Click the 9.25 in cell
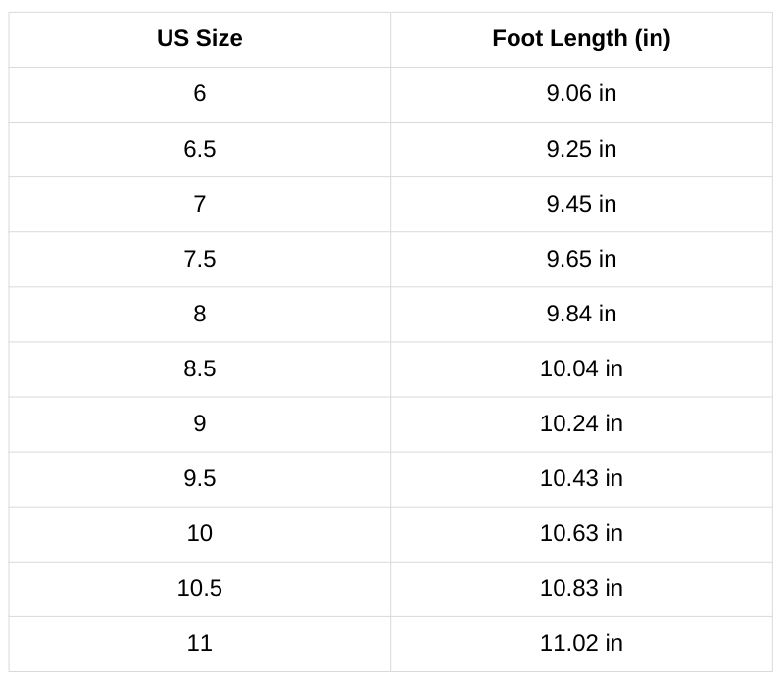Image resolution: width=784 pixels, height=686 pixels. 581,149
